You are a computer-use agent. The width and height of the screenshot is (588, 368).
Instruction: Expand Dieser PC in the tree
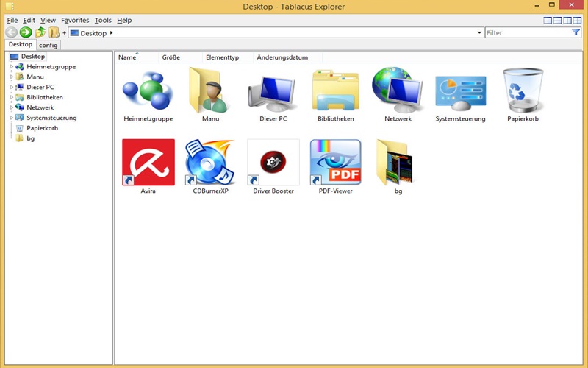[x=12, y=87]
